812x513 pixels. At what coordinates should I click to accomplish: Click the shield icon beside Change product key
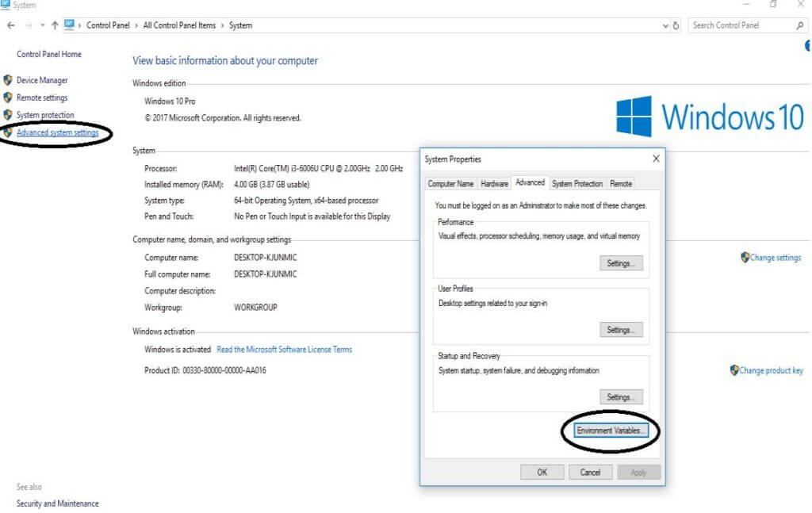pyautogui.click(x=734, y=370)
